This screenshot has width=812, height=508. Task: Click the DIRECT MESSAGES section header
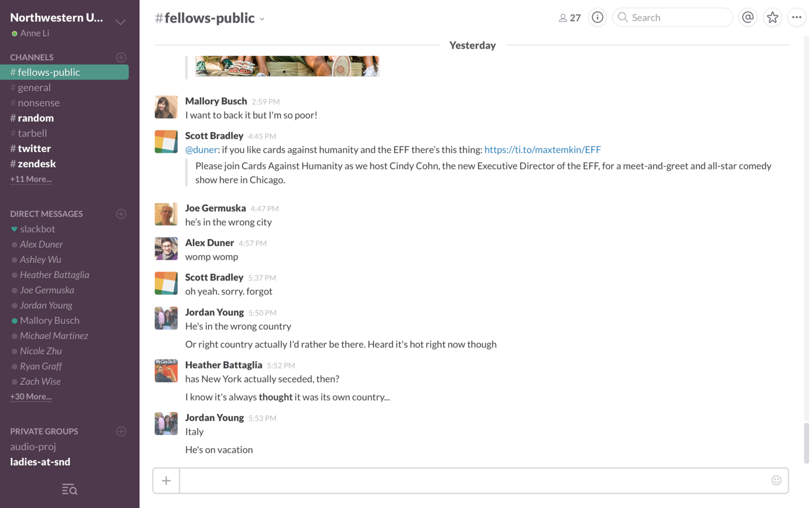point(46,214)
